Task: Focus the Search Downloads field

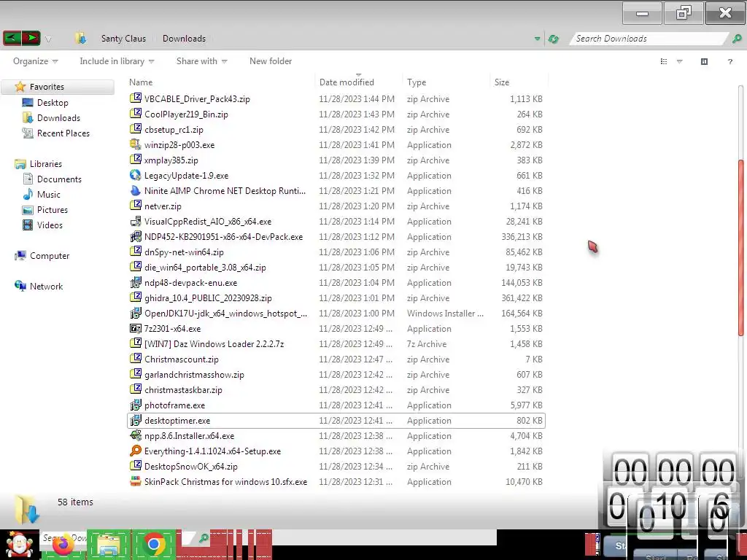Action: point(649,39)
